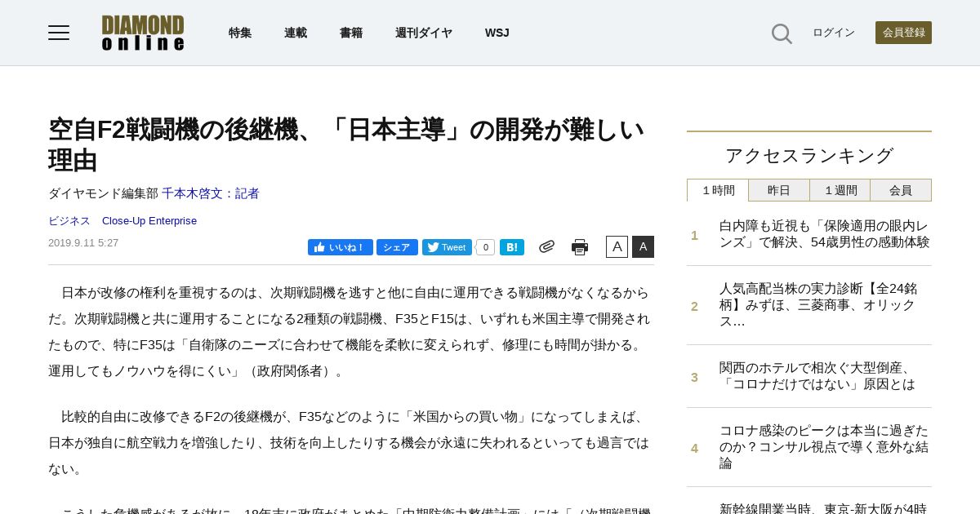The width and height of the screenshot is (980, 514).
Task: Click the Twitter Tweet button
Action: tap(447, 247)
